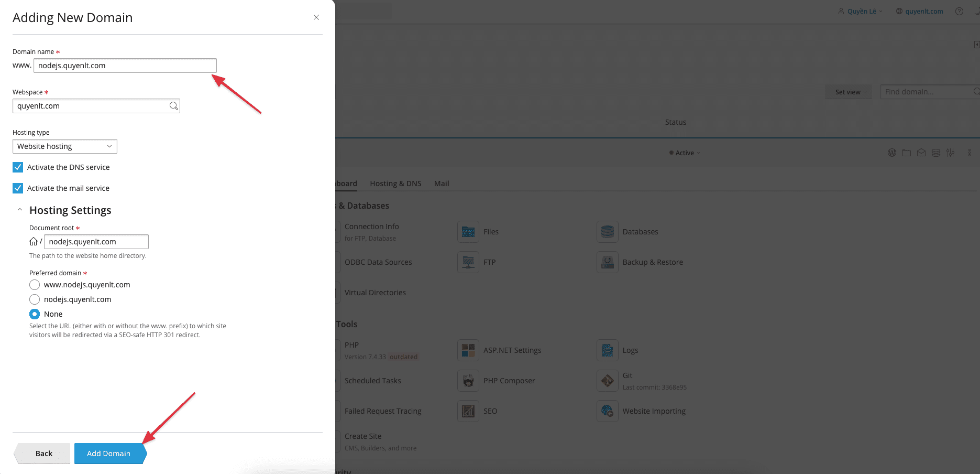Open the Logs icon
The width and height of the screenshot is (980, 474).
point(607,350)
